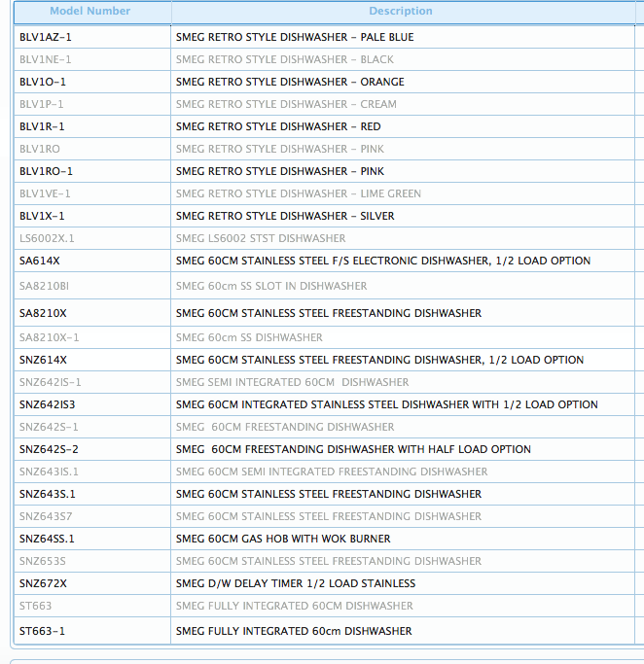
Task: Select model number SA8210BI
Action: (x=44, y=286)
